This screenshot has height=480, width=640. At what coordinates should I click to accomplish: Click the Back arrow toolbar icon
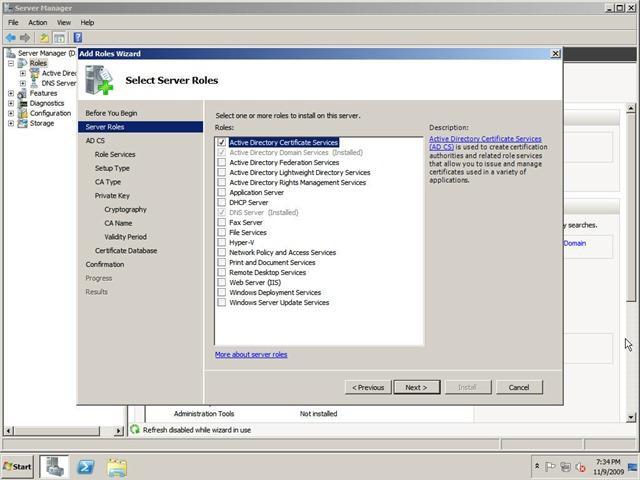coord(11,38)
